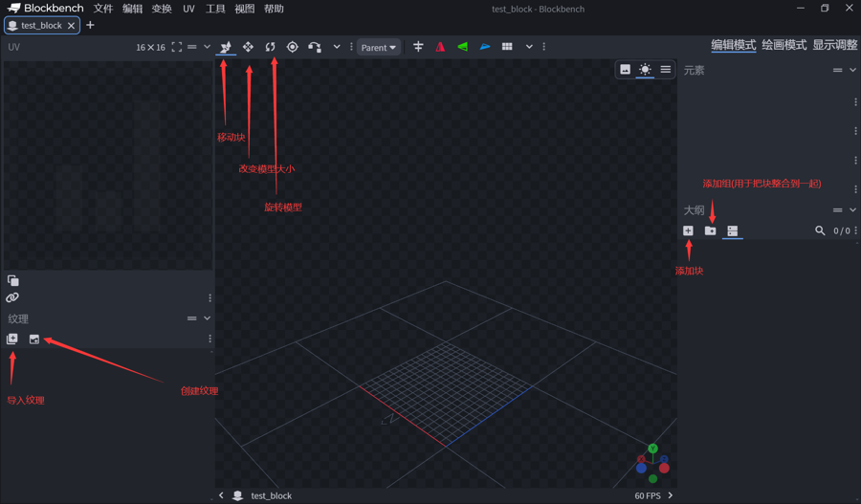Click the Add Group folder icon
The image size is (861, 504).
[x=710, y=230]
